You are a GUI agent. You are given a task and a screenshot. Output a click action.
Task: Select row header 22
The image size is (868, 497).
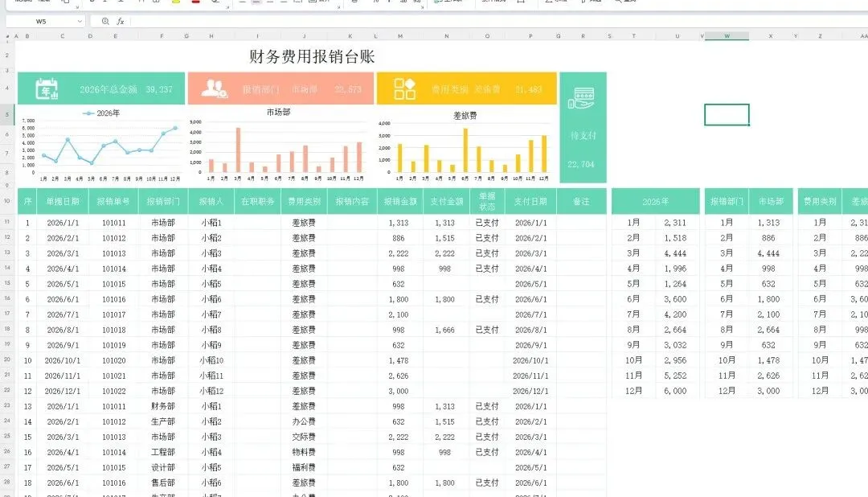pyautogui.click(x=7, y=390)
